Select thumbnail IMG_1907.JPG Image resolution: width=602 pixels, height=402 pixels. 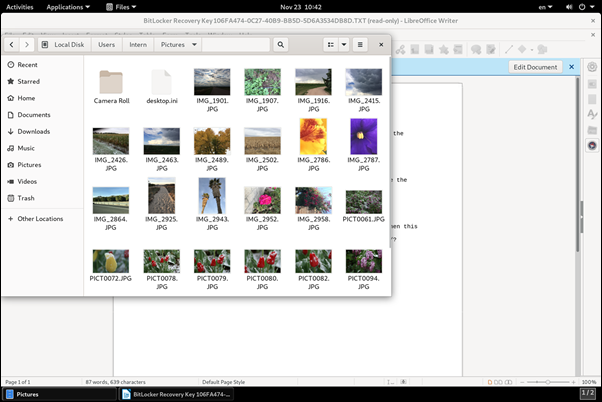click(263, 82)
